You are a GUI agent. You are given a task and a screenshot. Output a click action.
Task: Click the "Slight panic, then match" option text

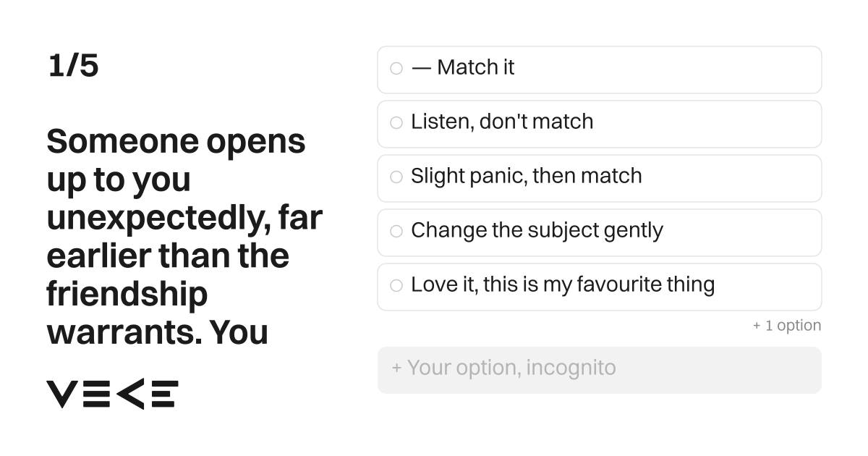[527, 176]
